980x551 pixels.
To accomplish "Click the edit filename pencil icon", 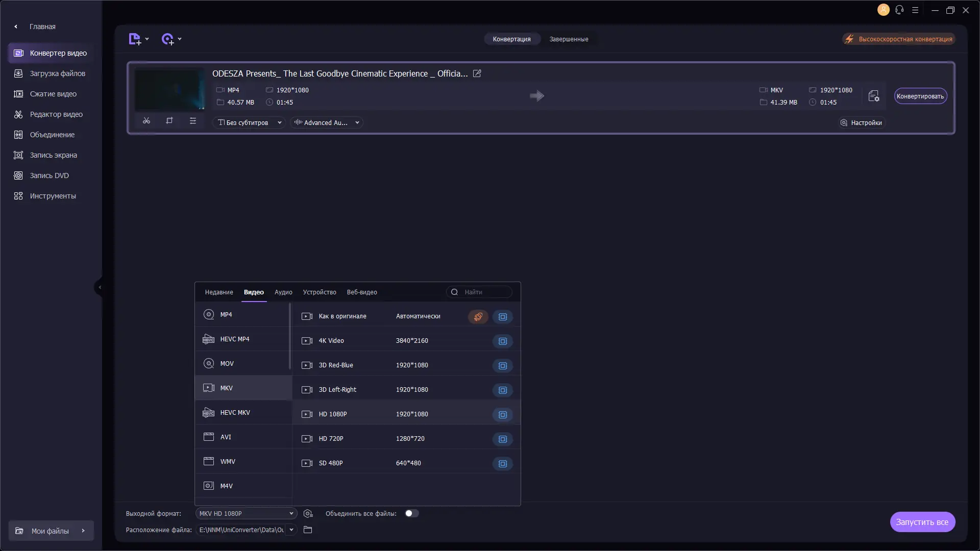I will tap(477, 73).
